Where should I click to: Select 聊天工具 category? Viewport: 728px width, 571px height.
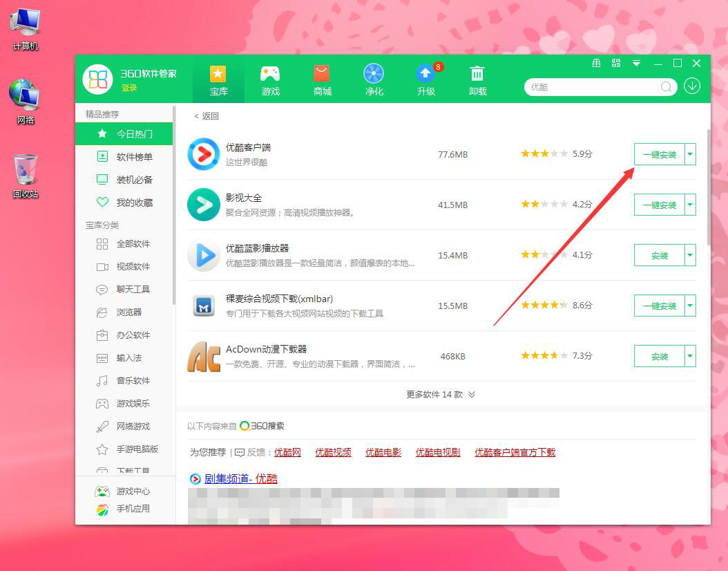[124, 290]
